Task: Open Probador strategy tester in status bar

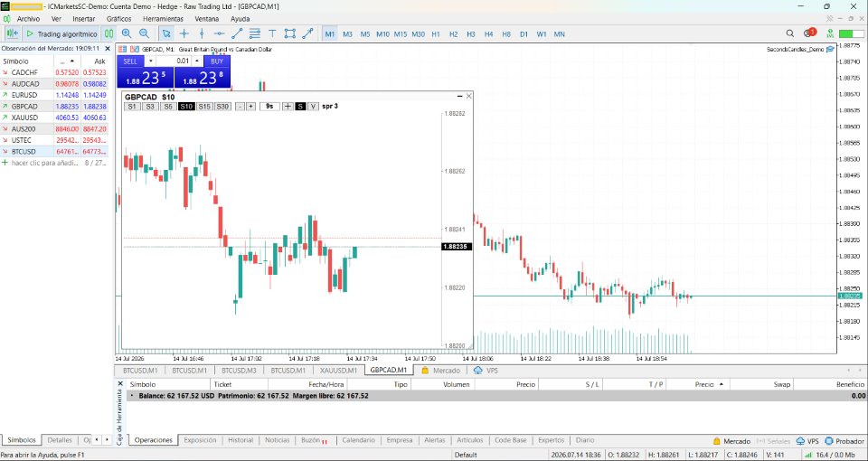Action: (x=844, y=441)
